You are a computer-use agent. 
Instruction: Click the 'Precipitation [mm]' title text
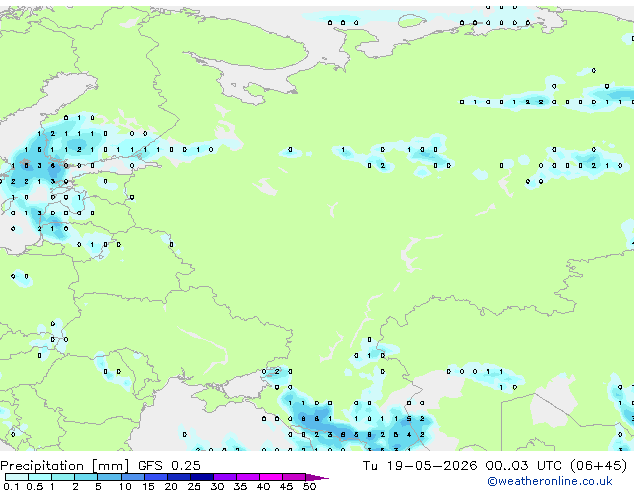pyautogui.click(x=64, y=466)
